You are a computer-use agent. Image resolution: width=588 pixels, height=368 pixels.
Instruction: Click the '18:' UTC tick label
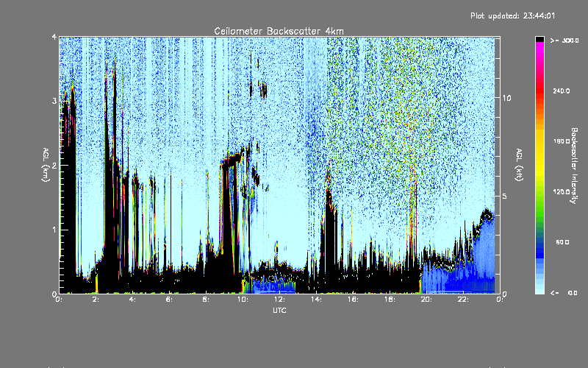[390, 300]
